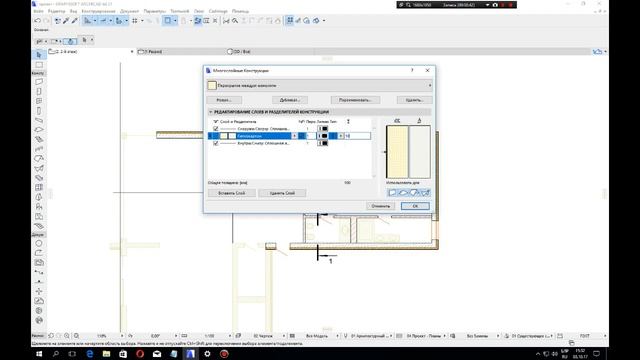Toggle 'use with' Slab button
Viewport: 640px width, 360px height.
403,193
